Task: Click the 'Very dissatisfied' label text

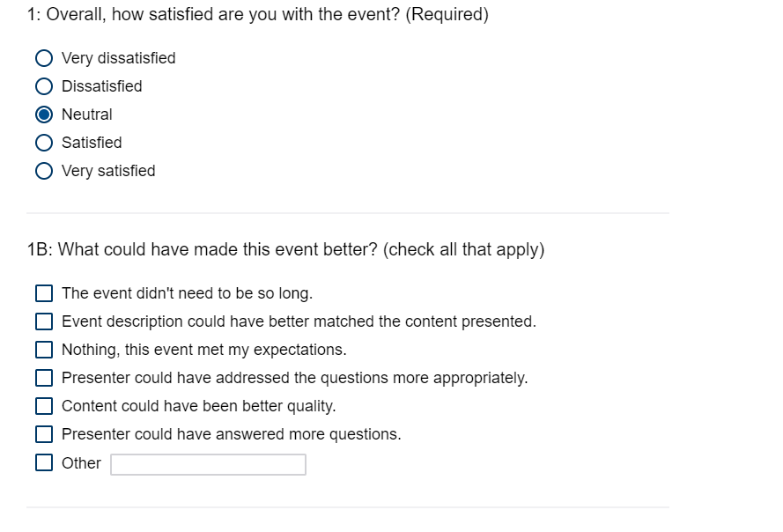Action: (x=118, y=58)
